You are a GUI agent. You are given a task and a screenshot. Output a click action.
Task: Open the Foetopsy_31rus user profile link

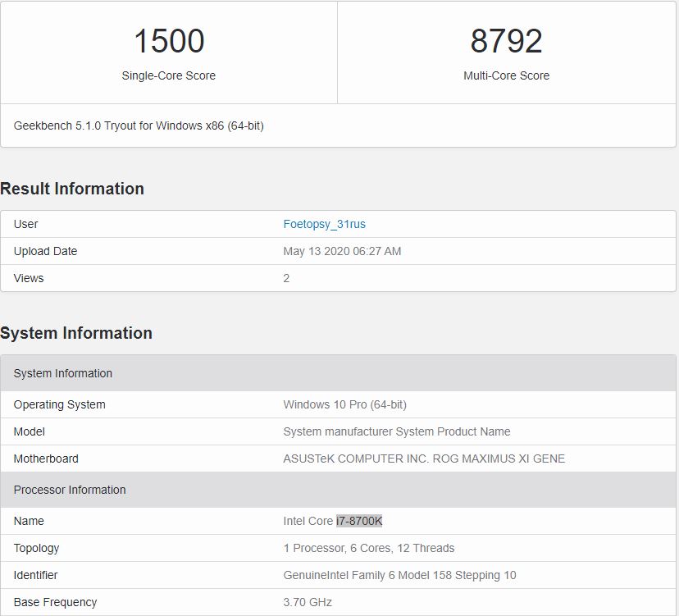(324, 224)
